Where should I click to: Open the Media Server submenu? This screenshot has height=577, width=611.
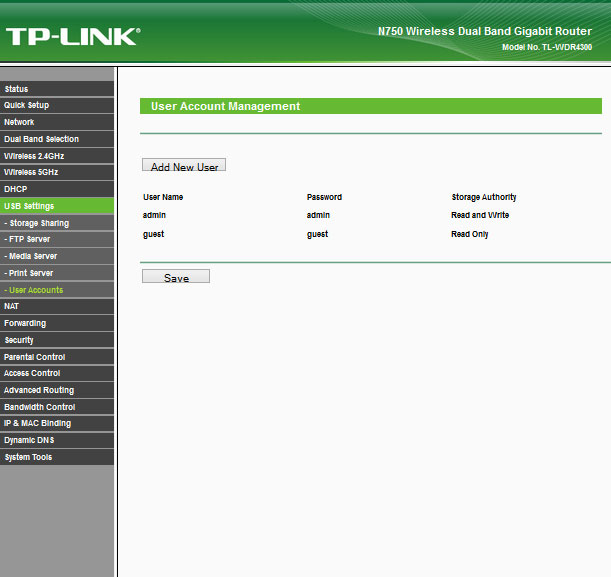tap(57, 256)
